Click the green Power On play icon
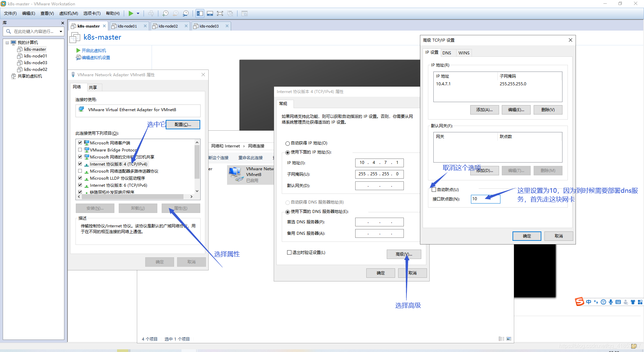This screenshot has width=644, height=352. 131,13
